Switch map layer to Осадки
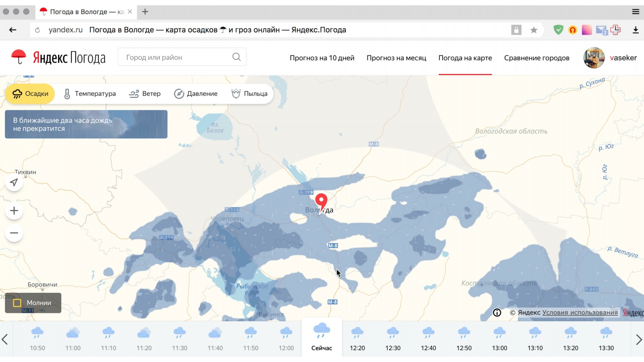The height and width of the screenshot is (362, 644). coord(30,94)
